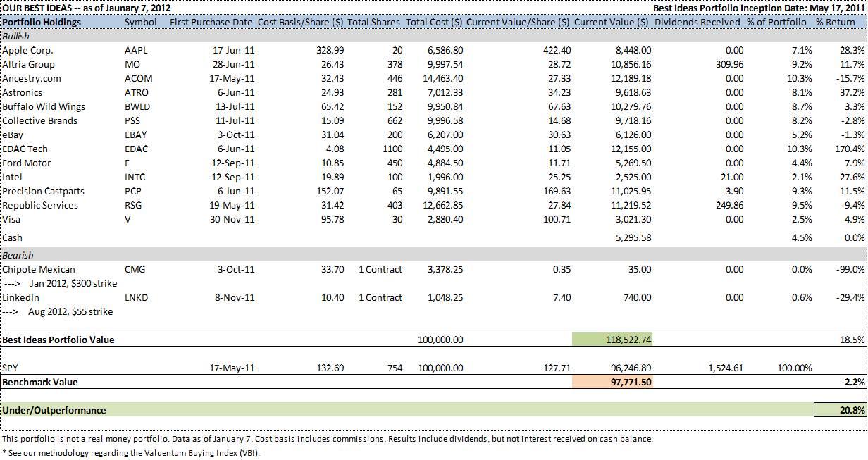Viewport: 868px width, 460px height.
Task: Click the 'Symbol' column header
Action: 140,22
